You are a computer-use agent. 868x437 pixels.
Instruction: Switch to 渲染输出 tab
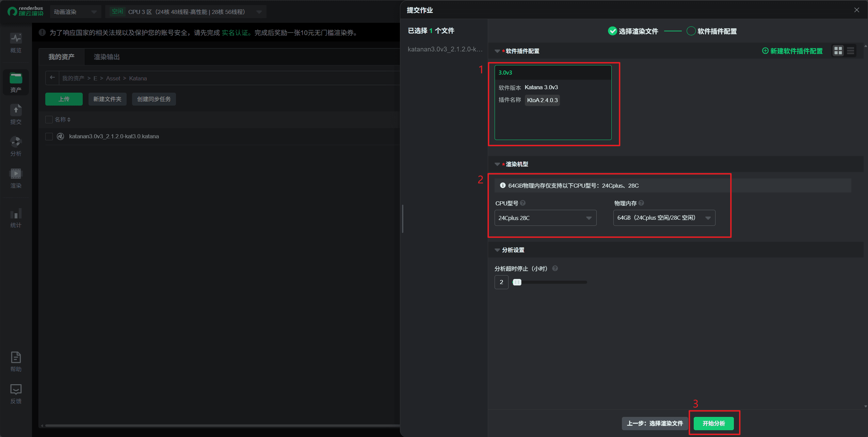107,57
